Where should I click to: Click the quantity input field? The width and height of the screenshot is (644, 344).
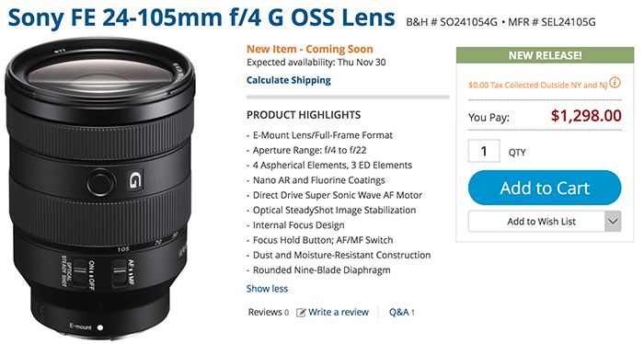click(x=484, y=151)
